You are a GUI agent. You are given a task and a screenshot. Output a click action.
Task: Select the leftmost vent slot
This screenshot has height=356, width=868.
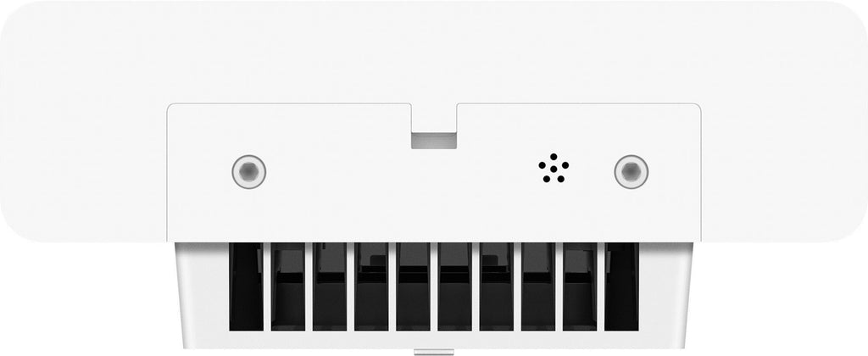(247, 286)
